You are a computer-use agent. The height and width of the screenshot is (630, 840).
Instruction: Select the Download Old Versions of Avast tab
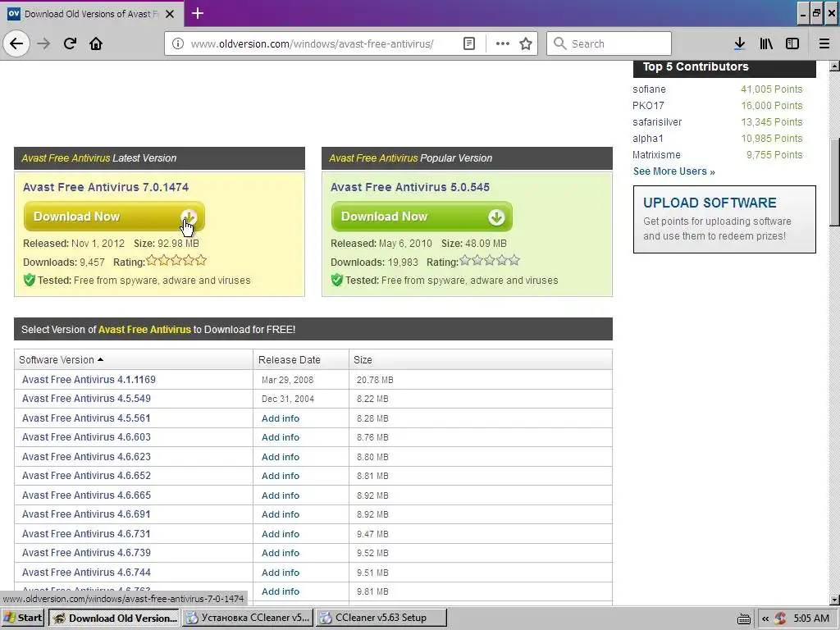coord(92,14)
